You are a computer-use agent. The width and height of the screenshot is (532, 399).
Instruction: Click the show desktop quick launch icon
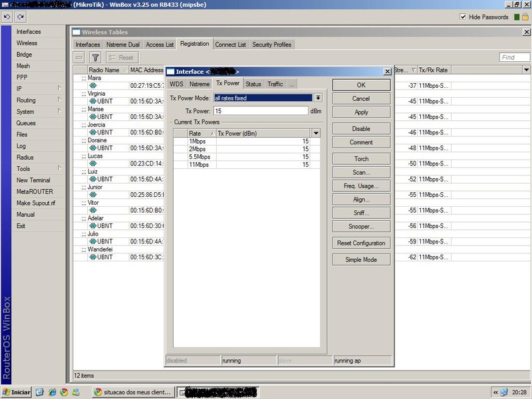[40, 392]
